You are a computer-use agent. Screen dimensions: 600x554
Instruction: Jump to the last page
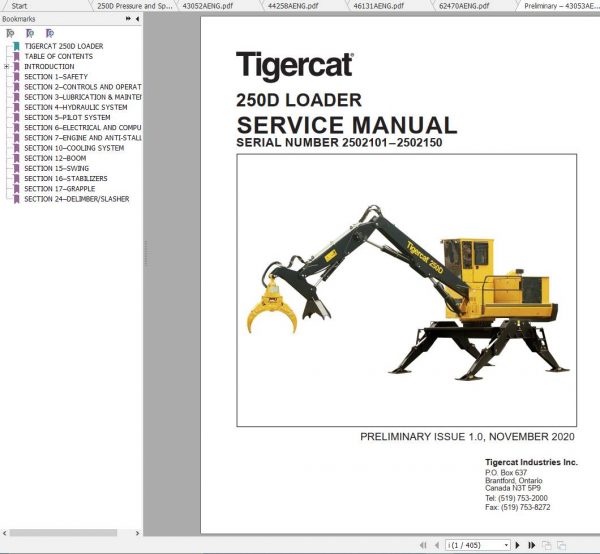coord(532,545)
